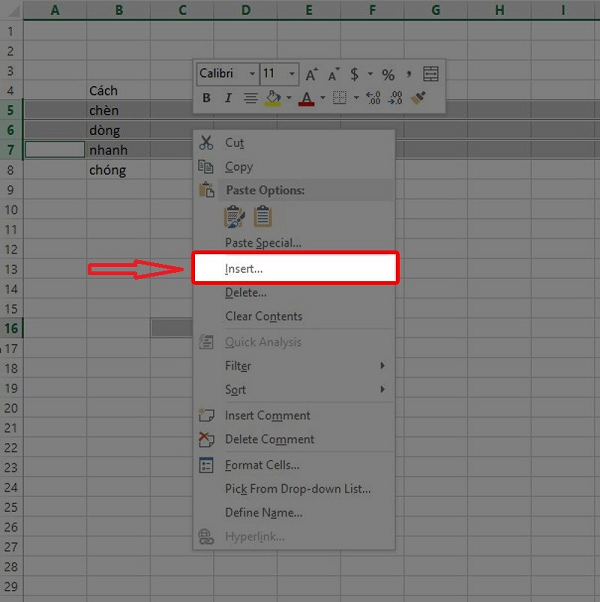Click Format Cells... in the context menu
This screenshot has height=602, width=600.
pos(262,465)
